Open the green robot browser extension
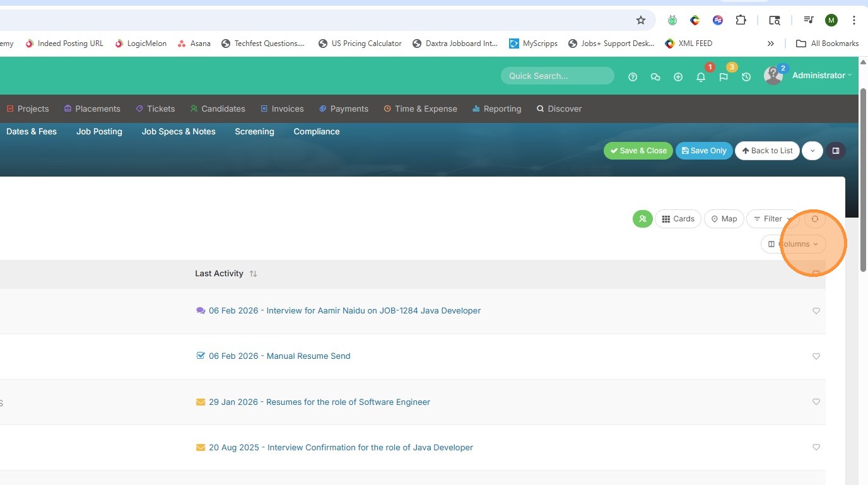 tap(673, 20)
